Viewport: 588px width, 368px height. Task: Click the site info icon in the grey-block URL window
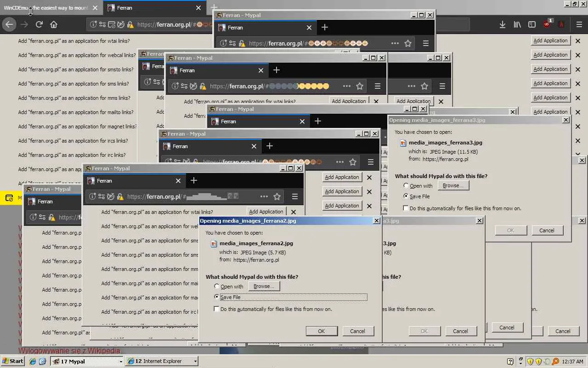coord(92,196)
